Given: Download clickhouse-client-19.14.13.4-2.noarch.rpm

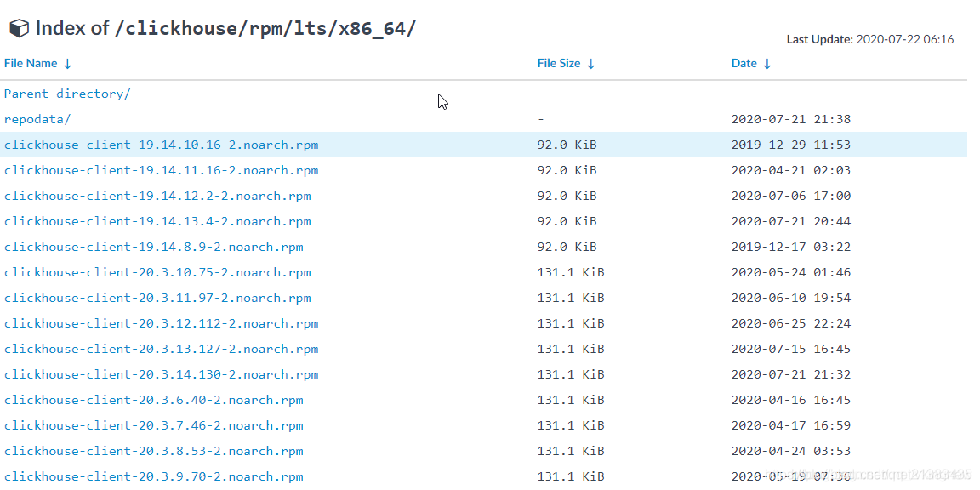Looking at the screenshot, I should click(x=157, y=222).
